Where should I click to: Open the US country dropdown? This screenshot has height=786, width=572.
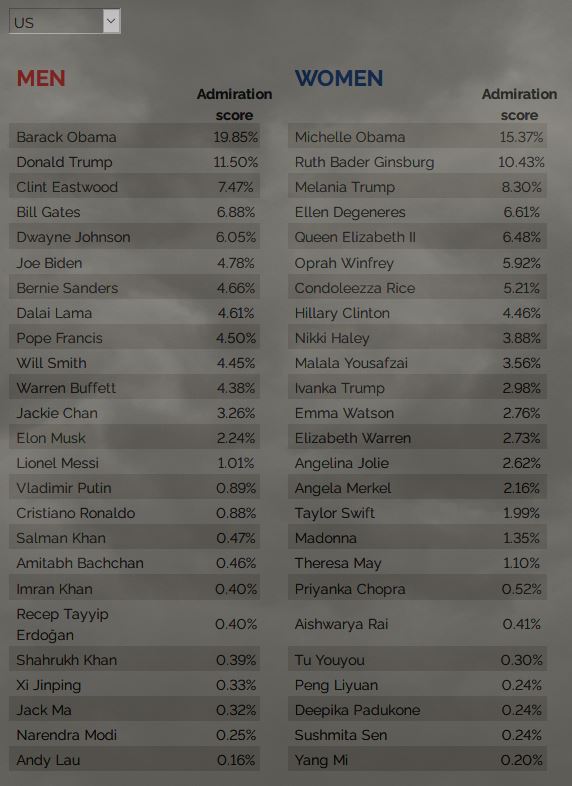(x=65, y=22)
